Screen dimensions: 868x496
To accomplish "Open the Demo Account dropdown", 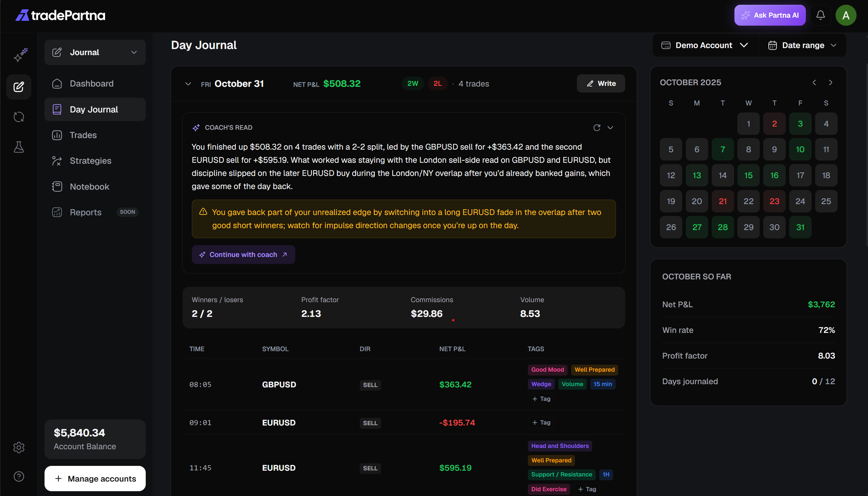I will click(705, 45).
